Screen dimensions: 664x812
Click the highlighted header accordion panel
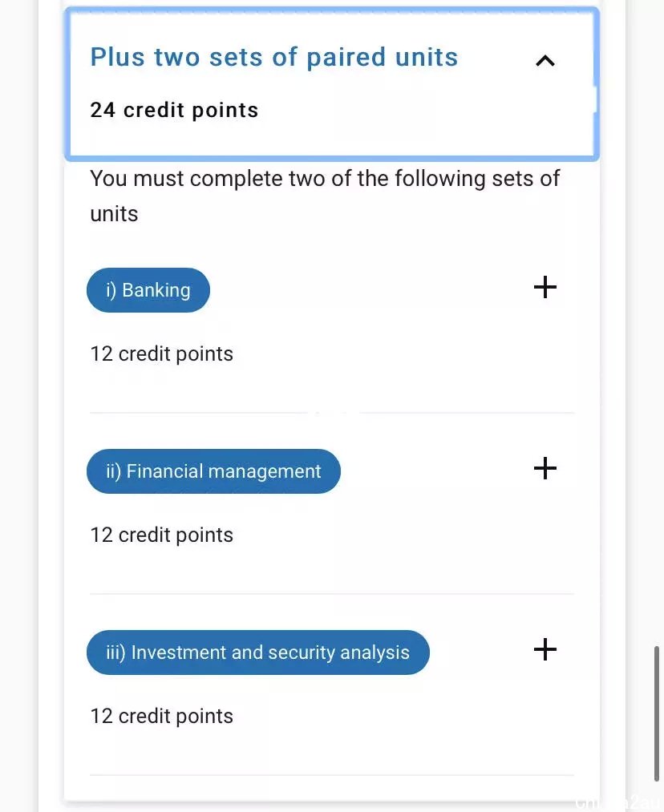click(332, 84)
